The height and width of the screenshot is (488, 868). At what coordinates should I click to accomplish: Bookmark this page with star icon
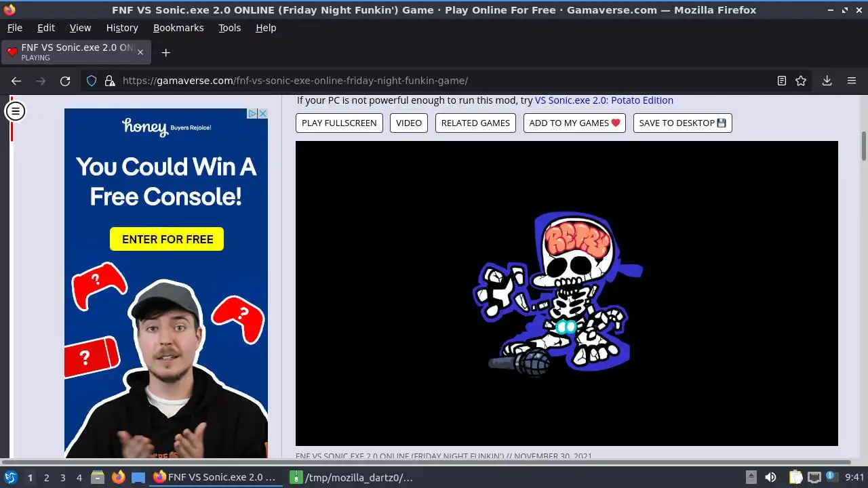click(x=801, y=81)
